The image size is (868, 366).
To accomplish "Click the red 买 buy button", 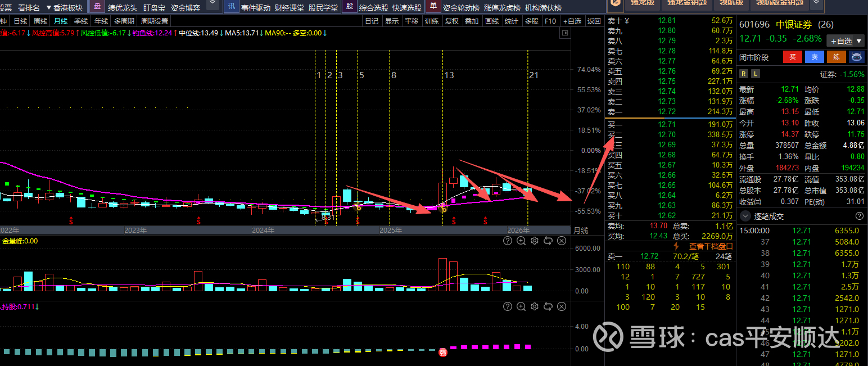I will pos(792,57).
